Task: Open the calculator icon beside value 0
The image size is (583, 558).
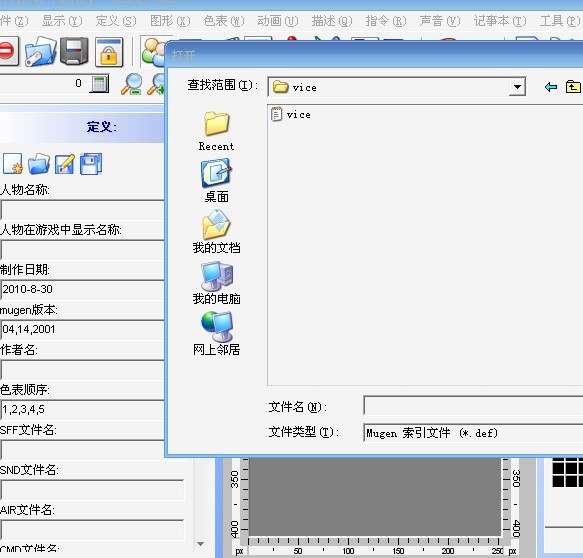Action: click(99, 84)
